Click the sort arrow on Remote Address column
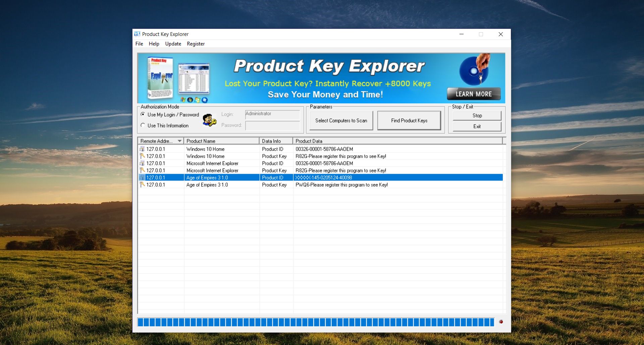Screen dimensions: 644x345 point(180,141)
